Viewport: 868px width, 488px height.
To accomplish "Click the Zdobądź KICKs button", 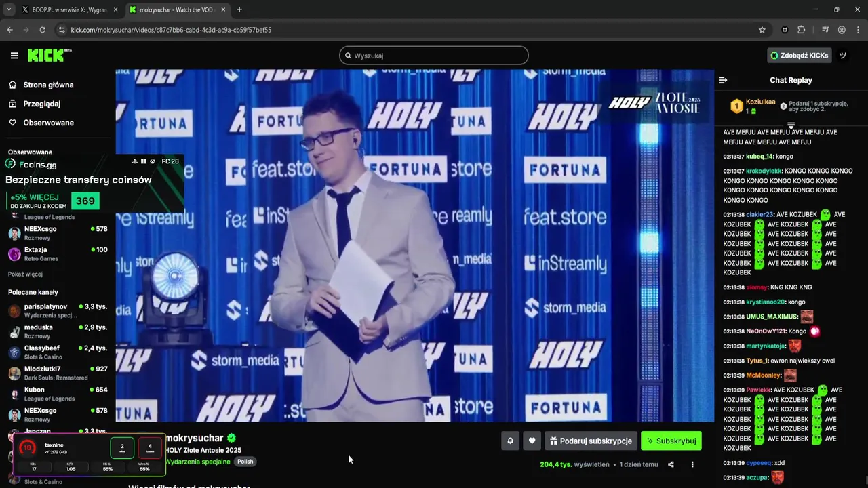I will (799, 56).
